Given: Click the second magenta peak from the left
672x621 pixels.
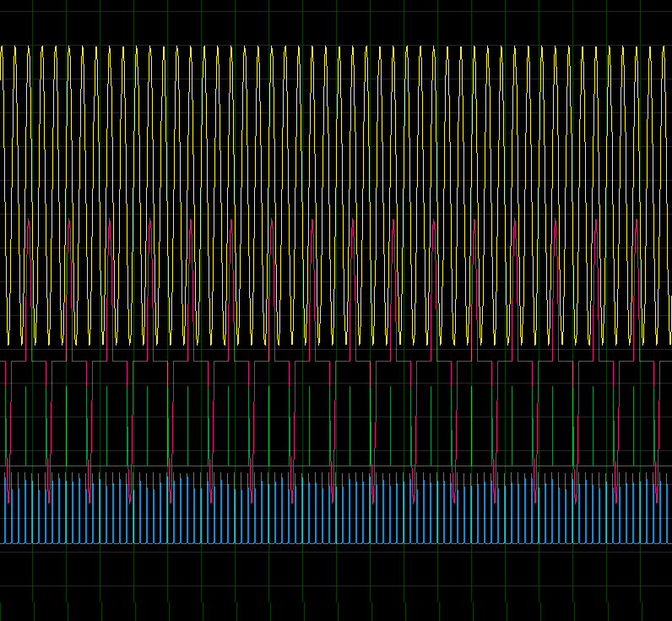Looking at the screenshot, I should coord(69,221).
